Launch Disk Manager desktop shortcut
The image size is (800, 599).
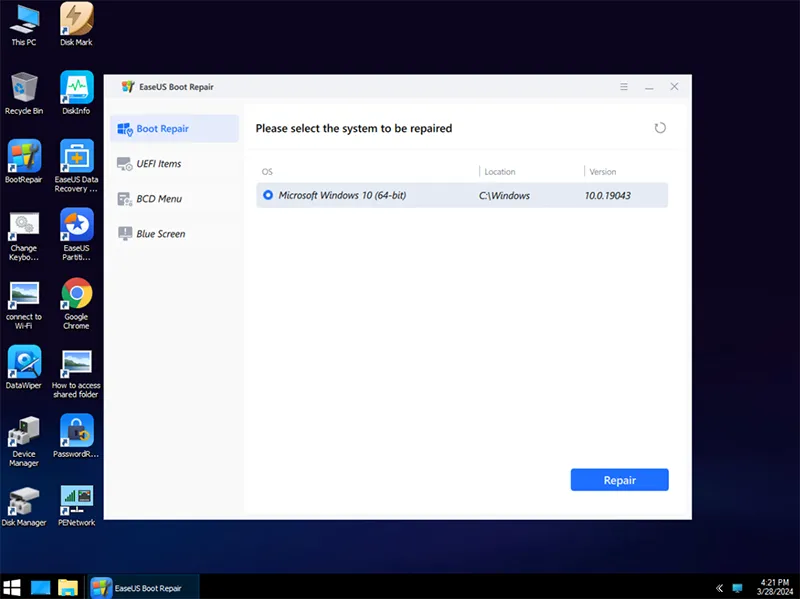(x=23, y=506)
